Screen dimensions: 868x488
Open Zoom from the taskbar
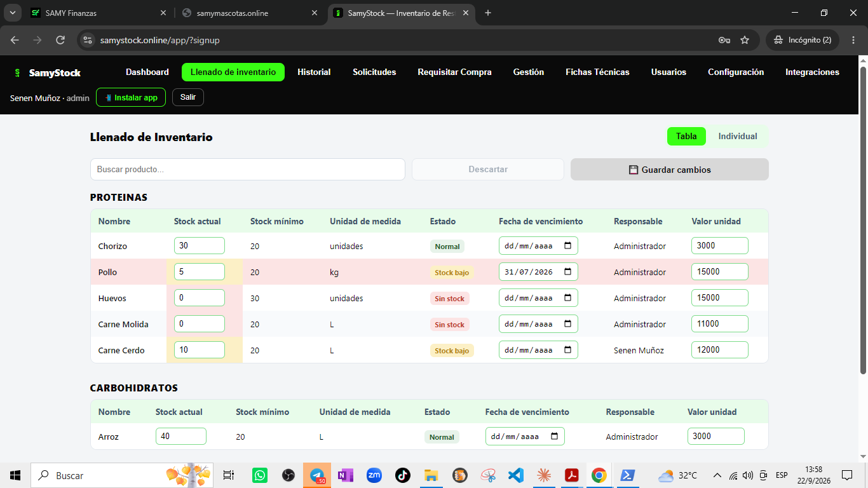[374, 475]
